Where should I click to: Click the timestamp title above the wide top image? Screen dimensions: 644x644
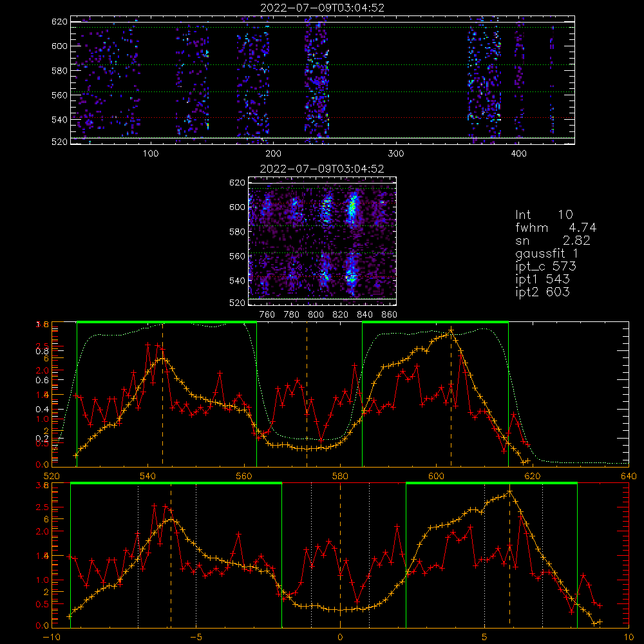(323, 8)
